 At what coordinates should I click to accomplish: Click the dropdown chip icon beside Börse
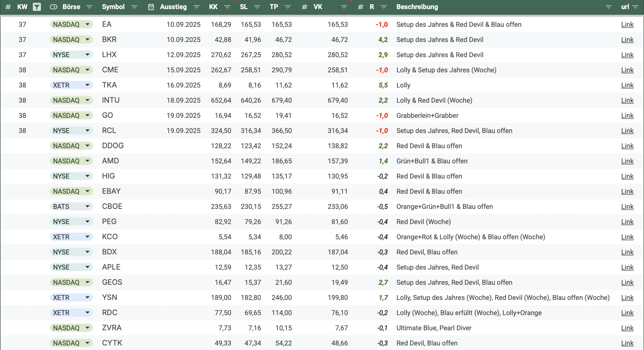53,7
